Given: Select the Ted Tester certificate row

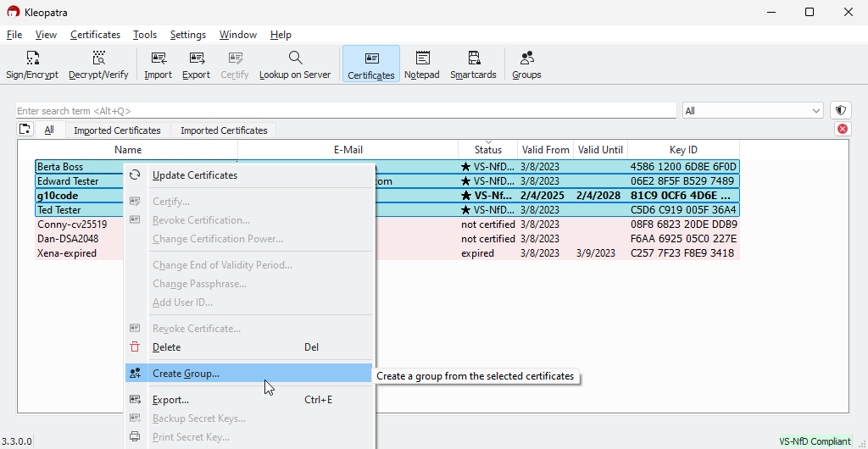Looking at the screenshot, I should pyautogui.click(x=387, y=209).
